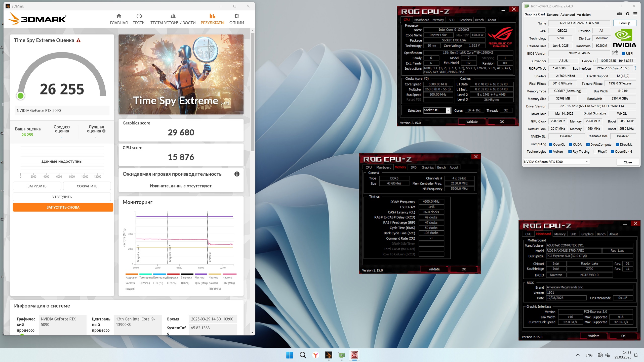The height and width of the screenshot is (362, 644).
Task: Toggle Vulkan checkbox in GPU-Z
Action: pyautogui.click(x=550, y=151)
